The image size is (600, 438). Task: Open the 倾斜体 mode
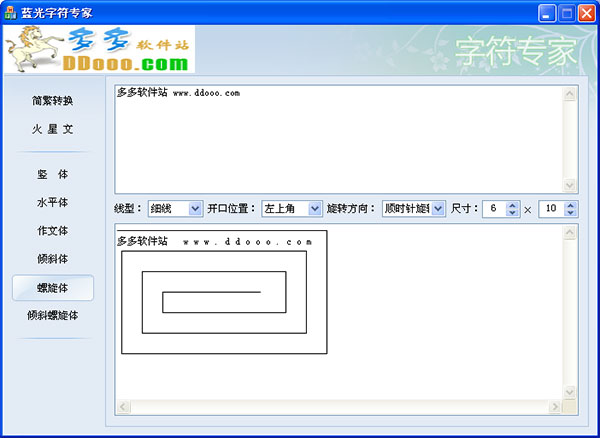pyautogui.click(x=52, y=259)
